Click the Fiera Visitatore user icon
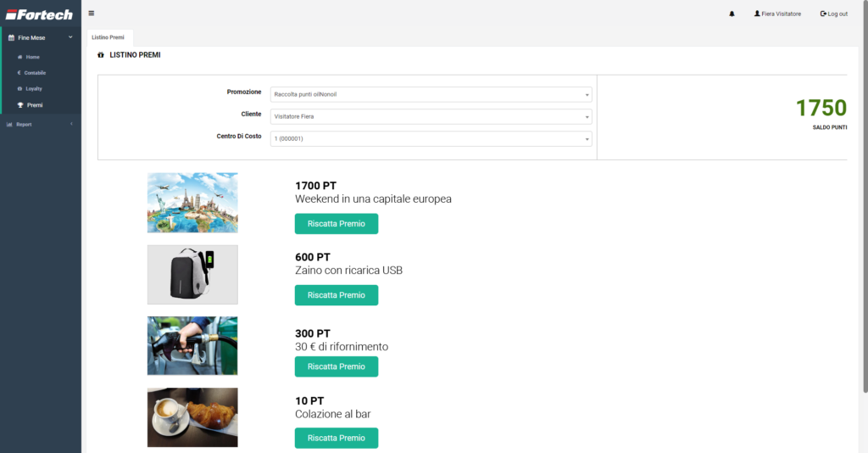 click(x=757, y=14)
